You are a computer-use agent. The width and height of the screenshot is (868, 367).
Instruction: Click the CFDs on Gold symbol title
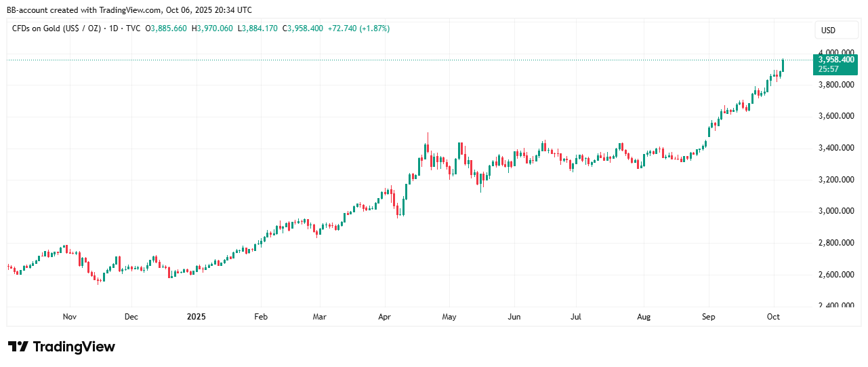(56, 28)
